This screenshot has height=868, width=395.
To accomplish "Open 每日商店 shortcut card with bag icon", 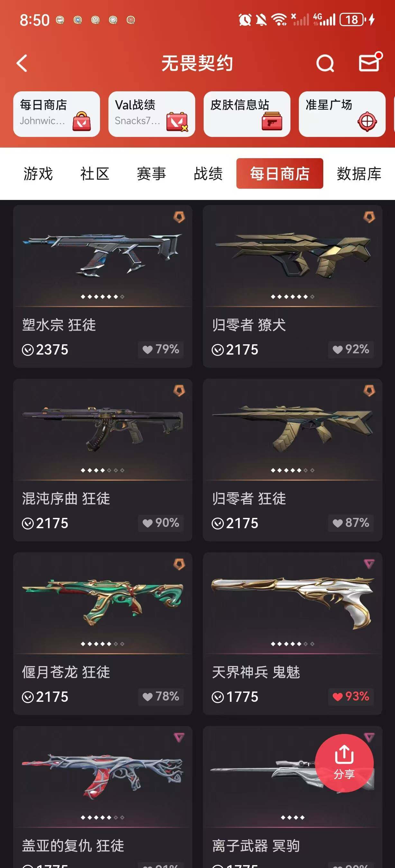I will pos(57,114).
